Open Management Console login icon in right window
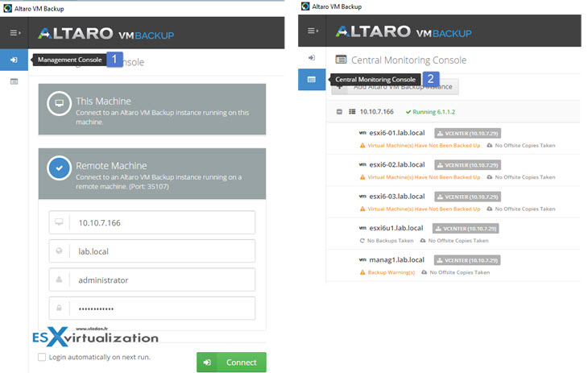The image size is (588, 373). pos(312,57)
